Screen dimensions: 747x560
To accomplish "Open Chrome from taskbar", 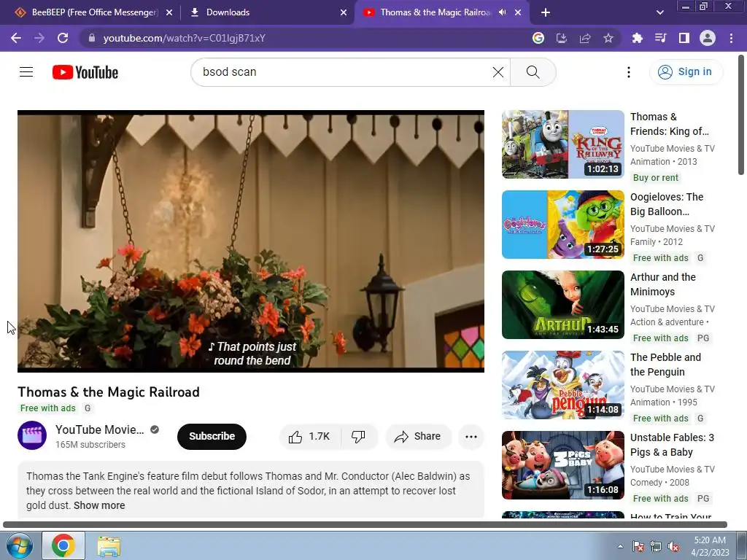I will click(63, 545).
